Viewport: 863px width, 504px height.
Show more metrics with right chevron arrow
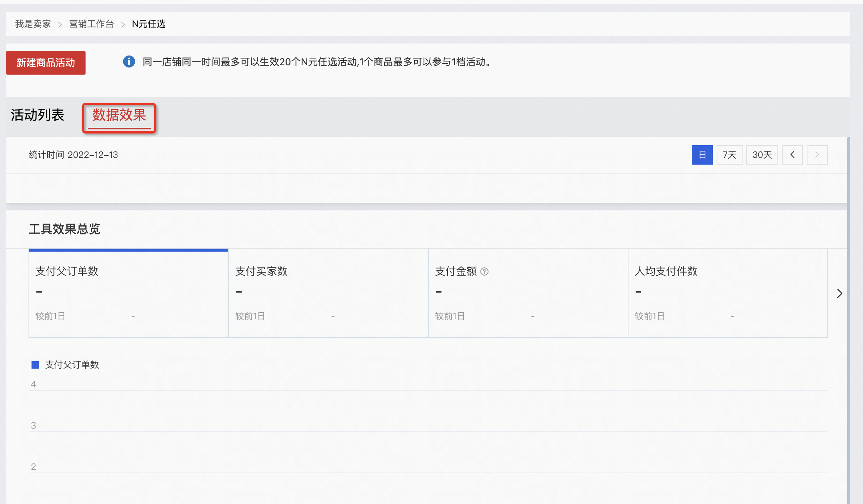click(840, 293)
